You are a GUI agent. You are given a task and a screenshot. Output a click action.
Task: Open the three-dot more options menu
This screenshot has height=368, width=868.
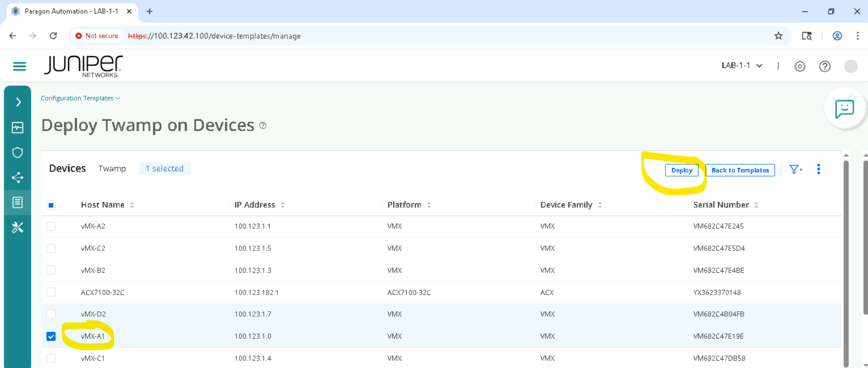coord(818,169)
